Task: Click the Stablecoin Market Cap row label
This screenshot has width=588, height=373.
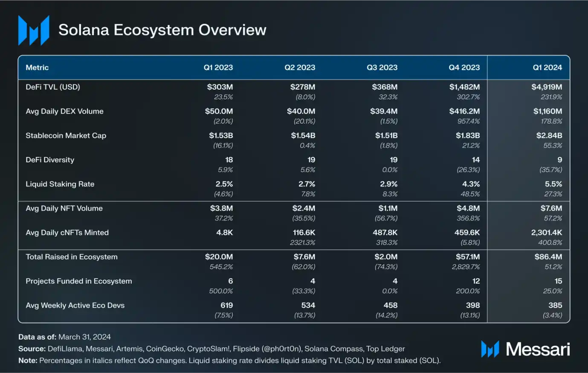Action: click(66, 136)
